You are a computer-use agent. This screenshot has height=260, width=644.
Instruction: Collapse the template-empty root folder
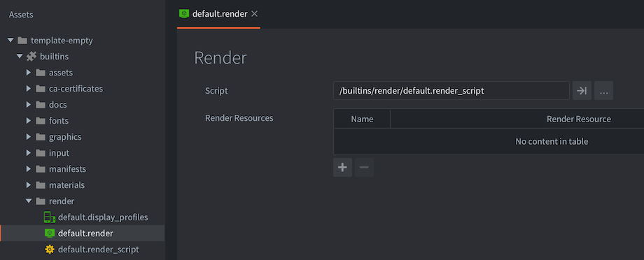[10, 41]
